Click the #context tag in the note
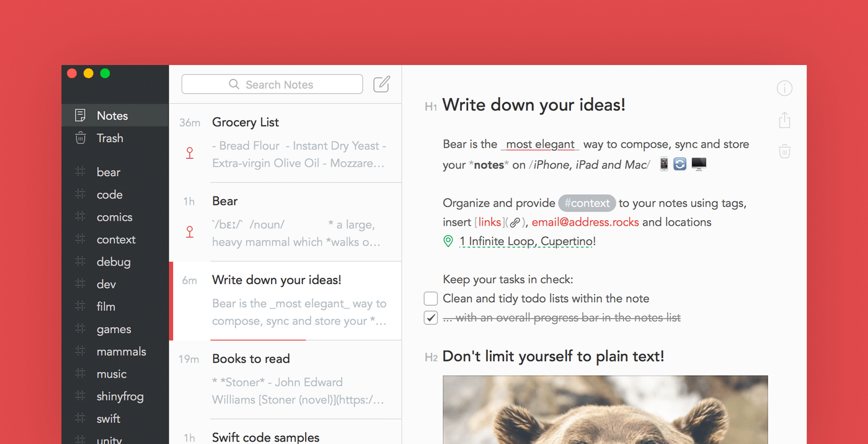 pos(587,203)
